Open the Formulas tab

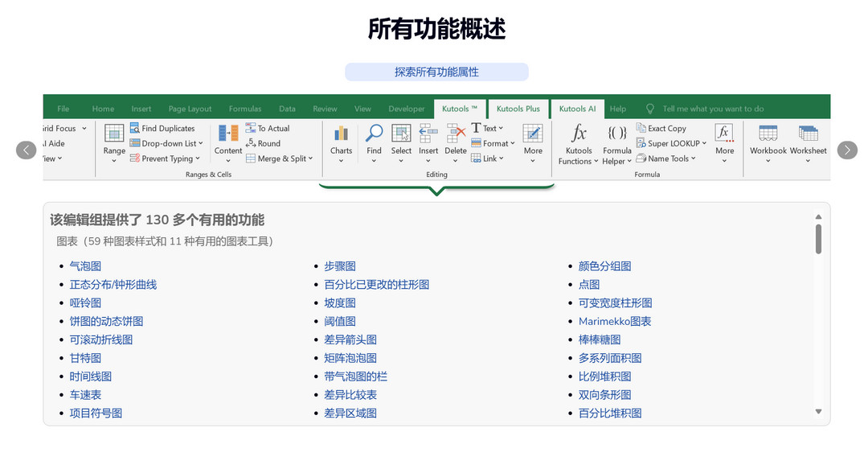pos(244,109)
